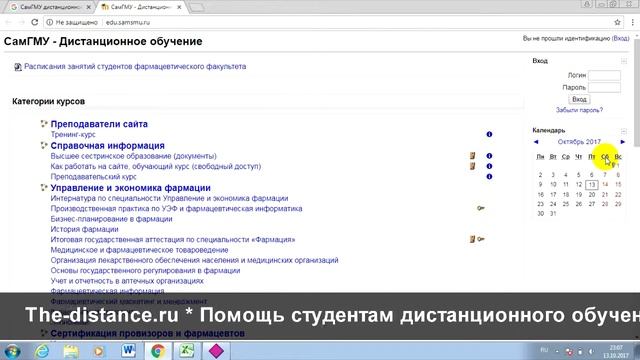Open История фармации course

tap(84, 229)
